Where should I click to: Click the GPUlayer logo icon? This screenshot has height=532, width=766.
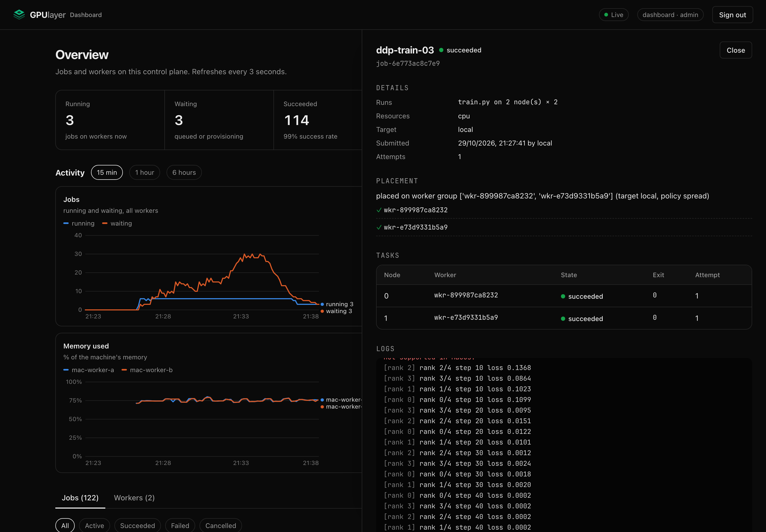pos(19,15)
